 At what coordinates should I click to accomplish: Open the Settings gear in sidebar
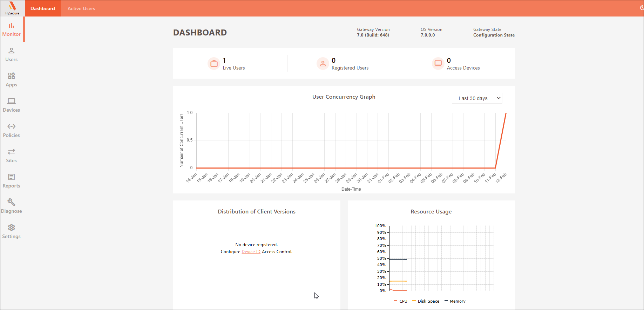(12, 231)
